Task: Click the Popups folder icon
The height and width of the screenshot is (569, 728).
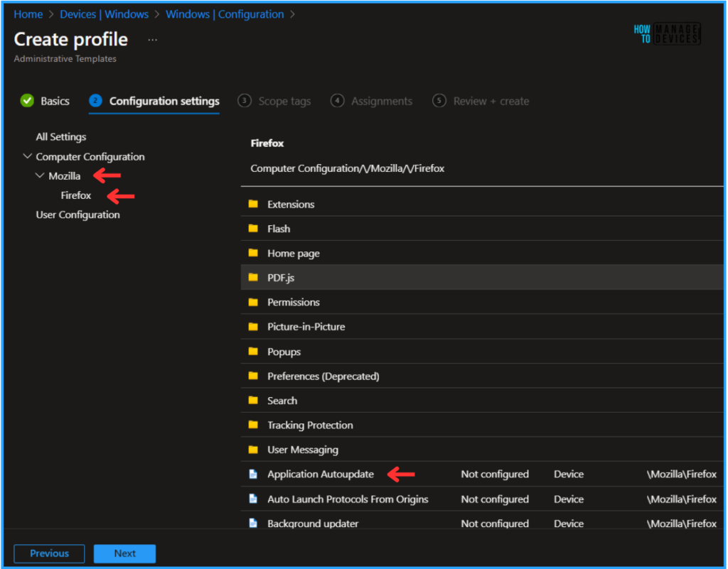Action: 253,352
